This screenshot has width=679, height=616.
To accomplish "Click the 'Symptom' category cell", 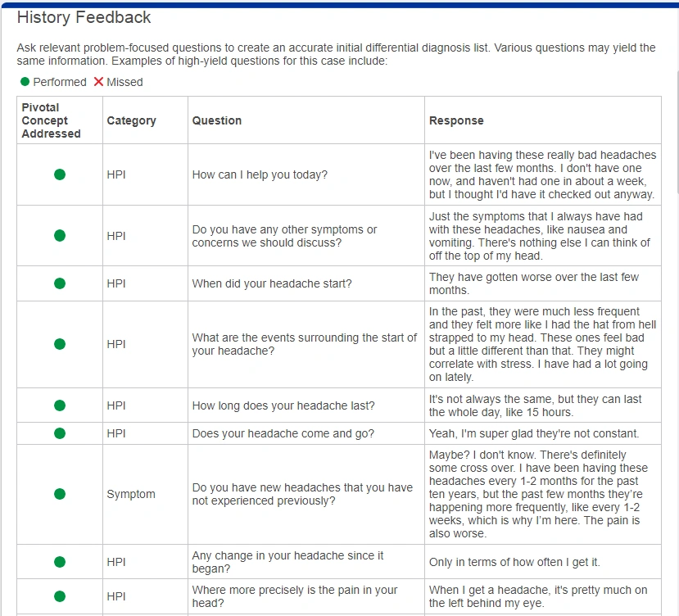I will [x=131, y=494].
